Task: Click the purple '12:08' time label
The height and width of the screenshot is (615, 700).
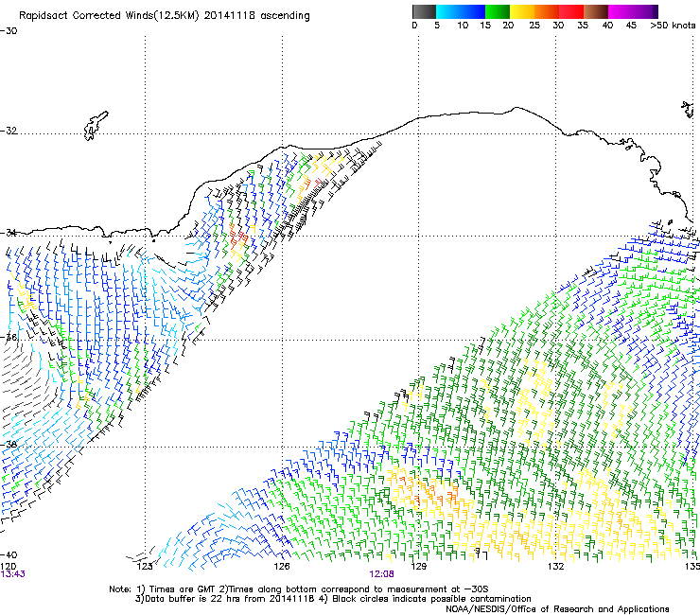Action: [382, 574]
